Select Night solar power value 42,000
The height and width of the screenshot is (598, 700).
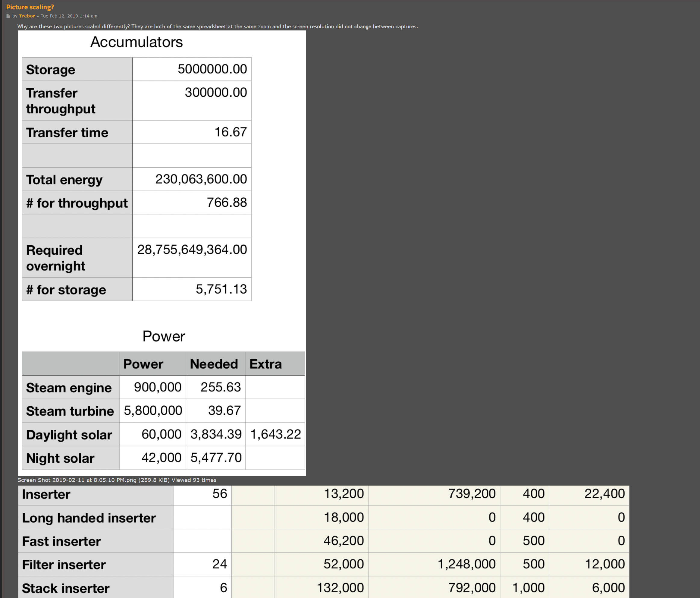pyautogui.click(x=162, y=458)
